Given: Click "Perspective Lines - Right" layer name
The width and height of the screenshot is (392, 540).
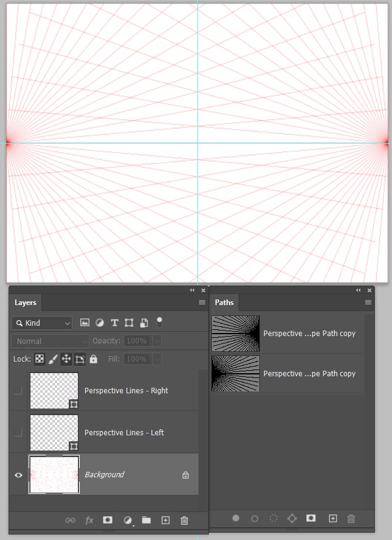Looking at the screenshot, I should tap(127, 390).
